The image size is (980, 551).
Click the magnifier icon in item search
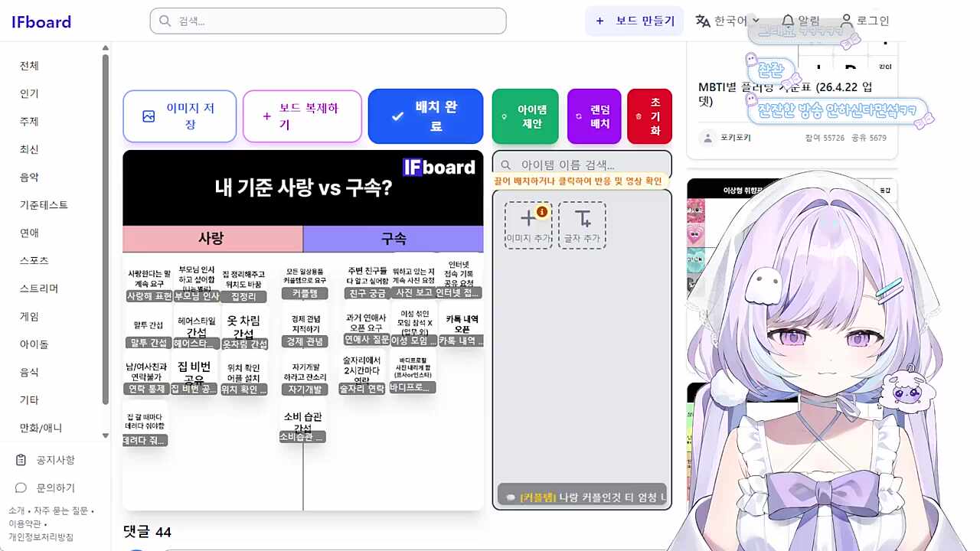(506, 165)
